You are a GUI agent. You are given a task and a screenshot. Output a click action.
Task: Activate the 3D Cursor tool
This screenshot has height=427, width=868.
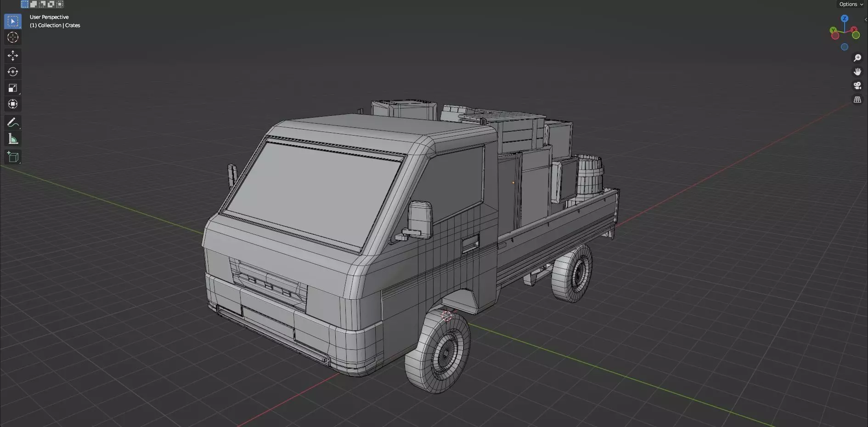click(13, 37)
